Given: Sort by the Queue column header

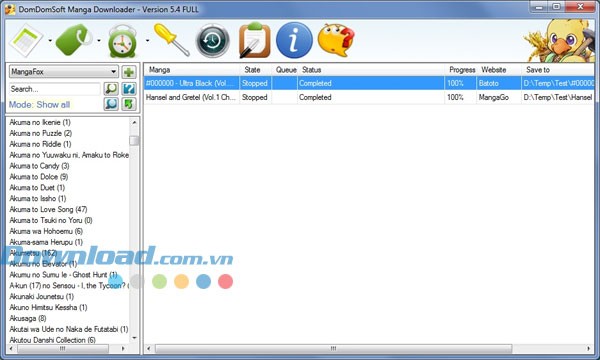Looking at the screenshot, I should coord(285,70).
